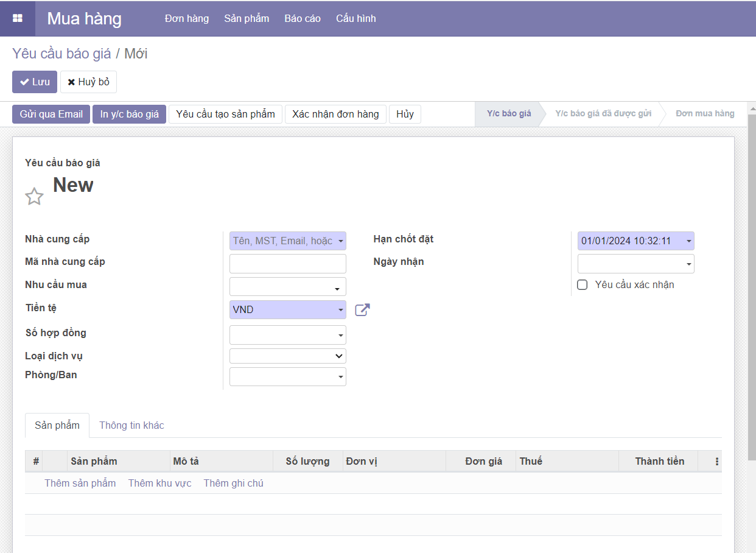
Task: Click the Yêu cầu báo giá breadcrumb link
Action: (61, 54)
